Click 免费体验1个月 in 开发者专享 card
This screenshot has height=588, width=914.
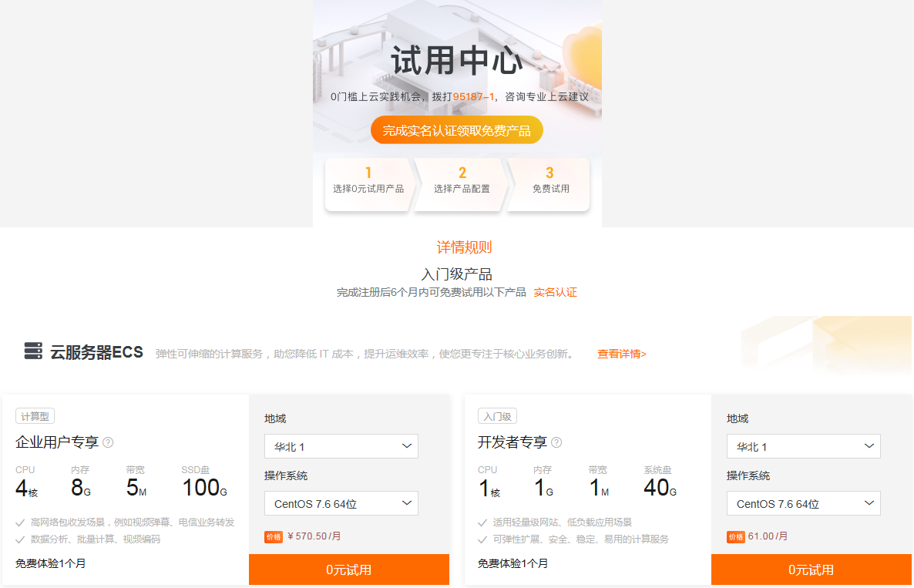point(513,563)
